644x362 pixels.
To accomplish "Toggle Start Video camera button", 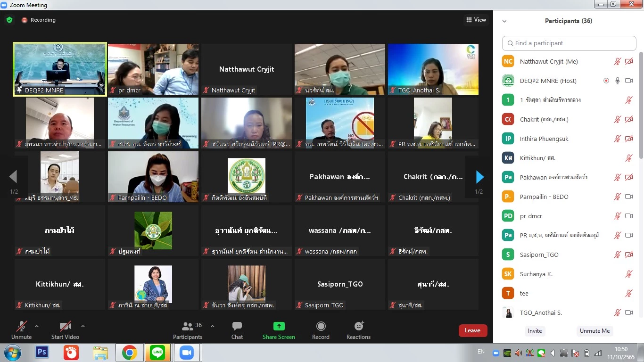I will pyautogui.click(x=65, y=326).
